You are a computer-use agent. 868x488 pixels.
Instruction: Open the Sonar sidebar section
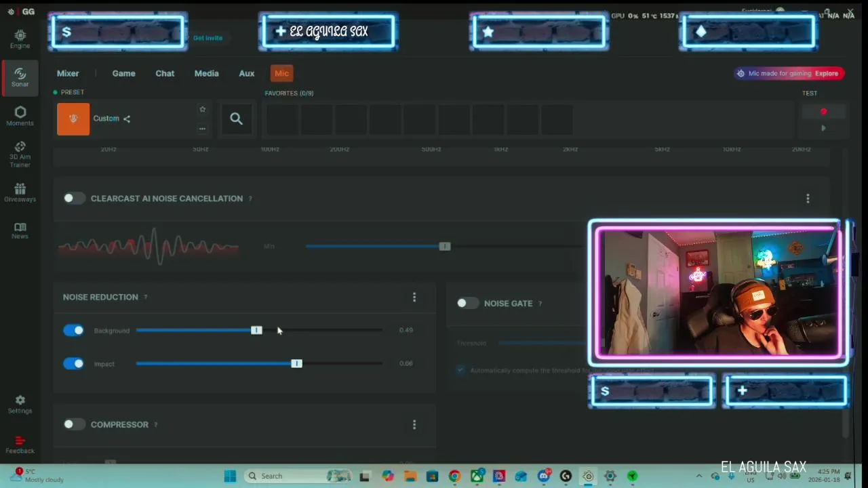(20, 77)
